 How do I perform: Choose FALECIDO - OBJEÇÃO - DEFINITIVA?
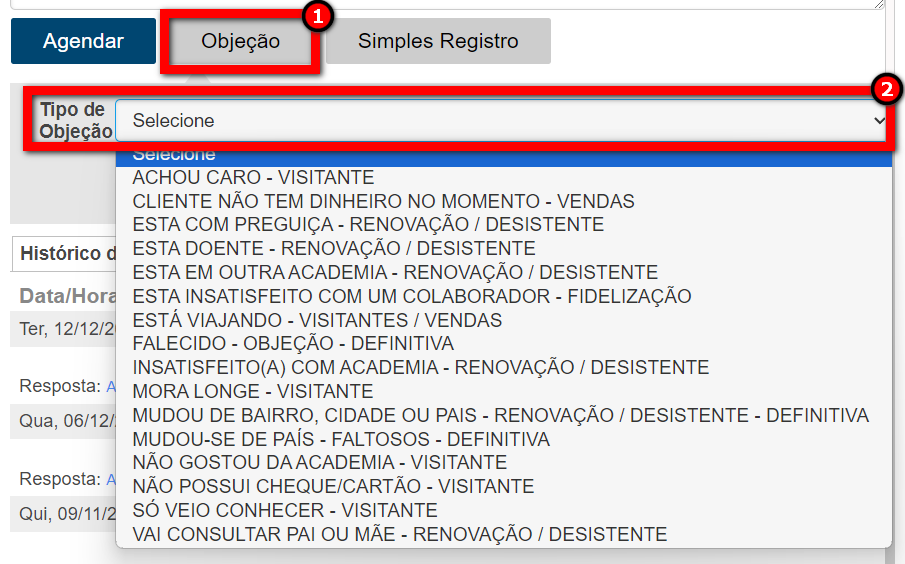[293, 344]
